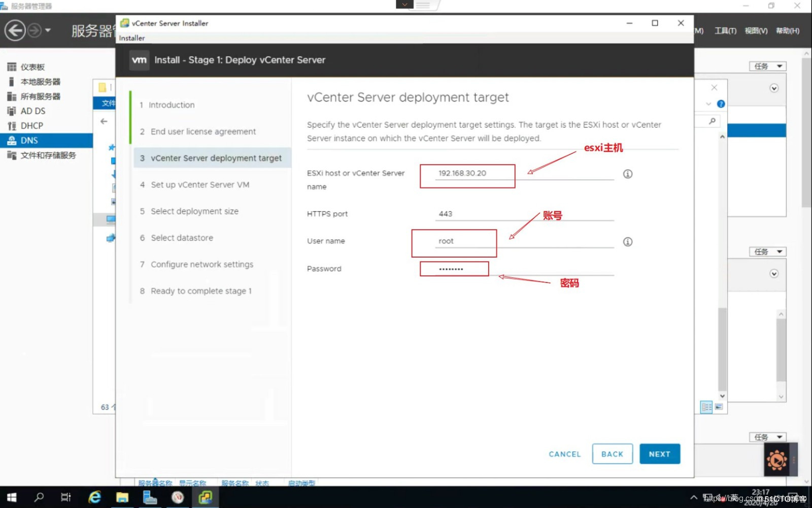
Task: Click the orange screen recorder floating icon
Action: pos(776,460)
